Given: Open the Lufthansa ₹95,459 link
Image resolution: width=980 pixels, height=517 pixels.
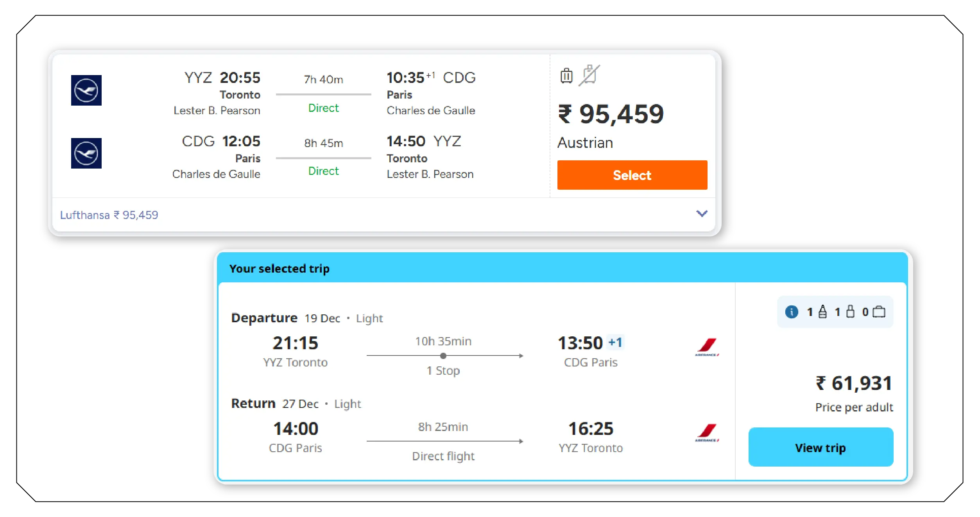Looking at the screenshot, I should coord(109,215).
